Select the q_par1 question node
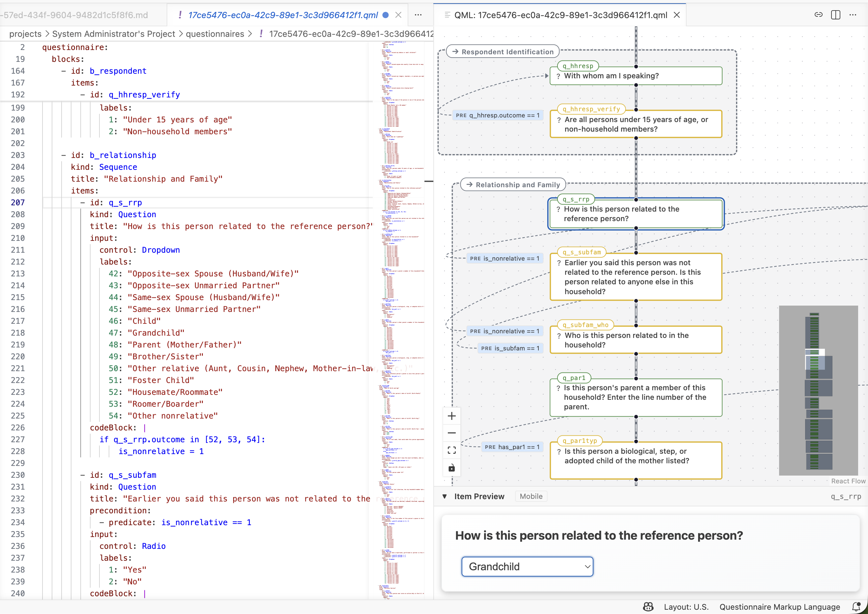Screen dimensions: 868x614 click(636, 397)
